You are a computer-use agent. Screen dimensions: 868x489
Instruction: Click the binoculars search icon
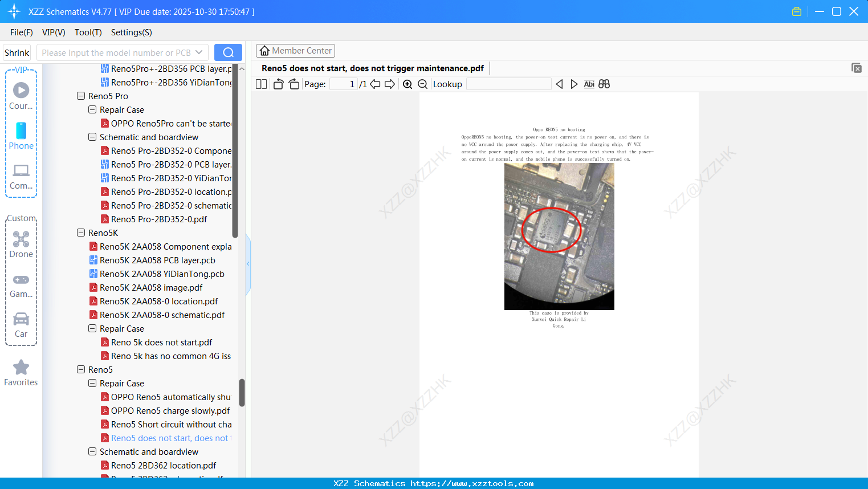pyautogui.click(x=604, y=84)
